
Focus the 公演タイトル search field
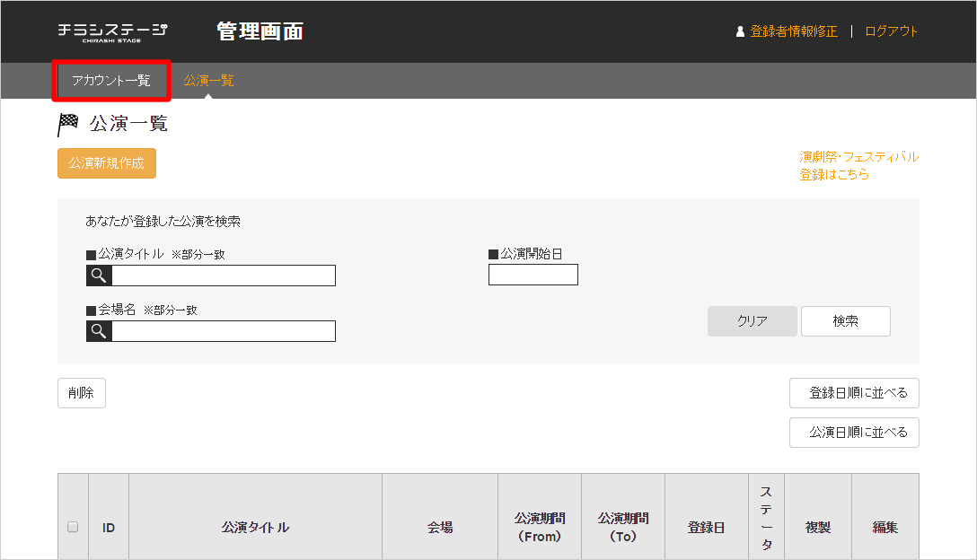pyautogui.click(x=224, y=276)
